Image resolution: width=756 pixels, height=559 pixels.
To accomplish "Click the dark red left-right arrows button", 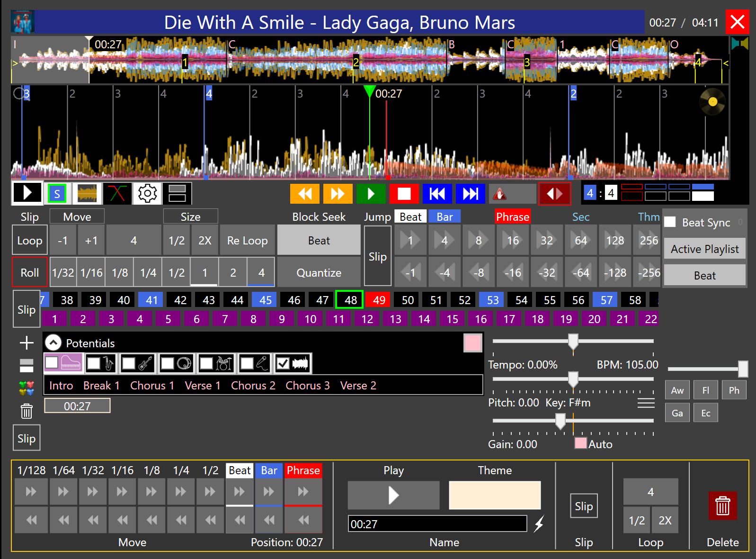I will coord(555,193).
